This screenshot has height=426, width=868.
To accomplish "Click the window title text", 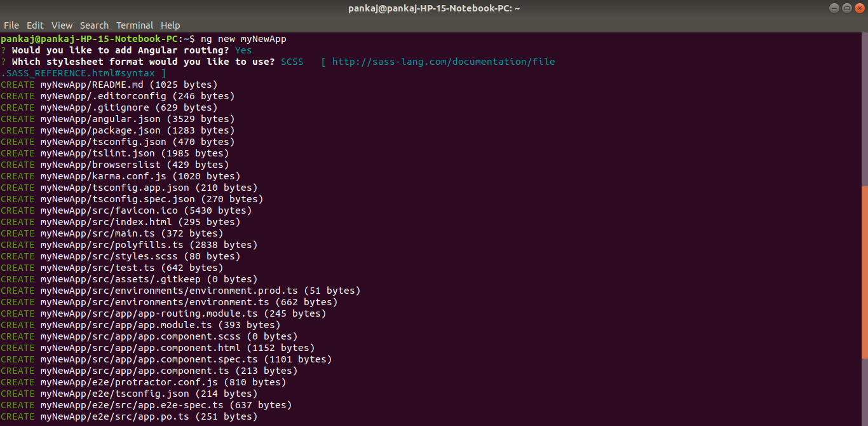I will (x=434, y=8).
